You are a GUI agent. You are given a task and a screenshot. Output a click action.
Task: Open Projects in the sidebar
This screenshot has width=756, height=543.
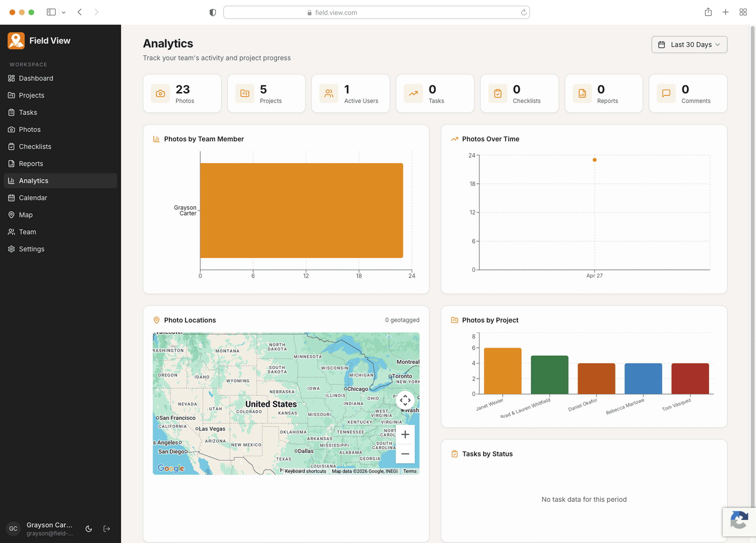60,95
